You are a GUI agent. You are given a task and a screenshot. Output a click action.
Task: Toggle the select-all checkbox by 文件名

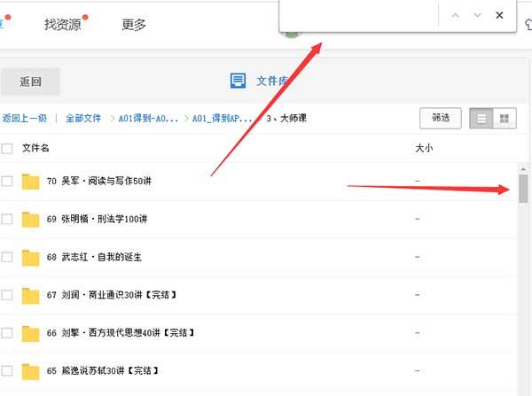coord(7,149)
